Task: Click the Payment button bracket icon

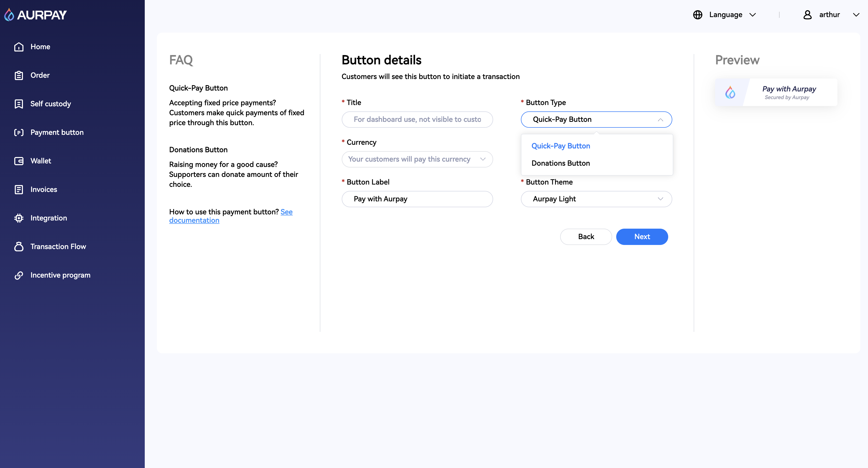Action: 19,132
